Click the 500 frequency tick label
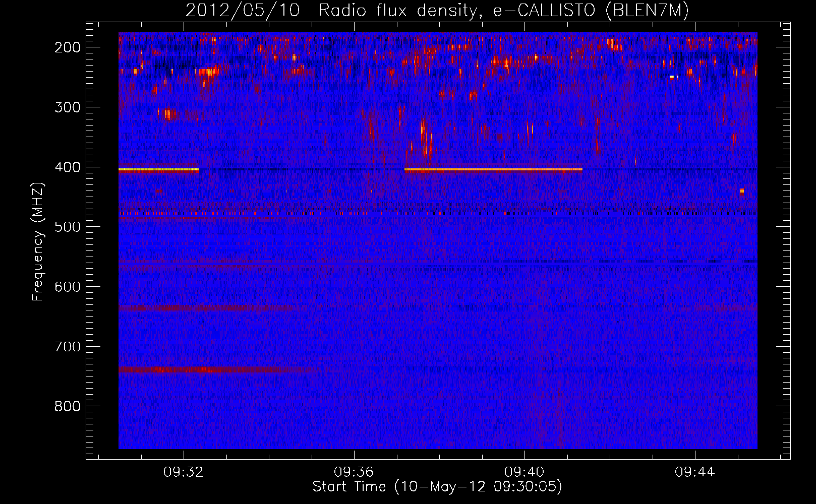816x504 pixels. (68, 227)
